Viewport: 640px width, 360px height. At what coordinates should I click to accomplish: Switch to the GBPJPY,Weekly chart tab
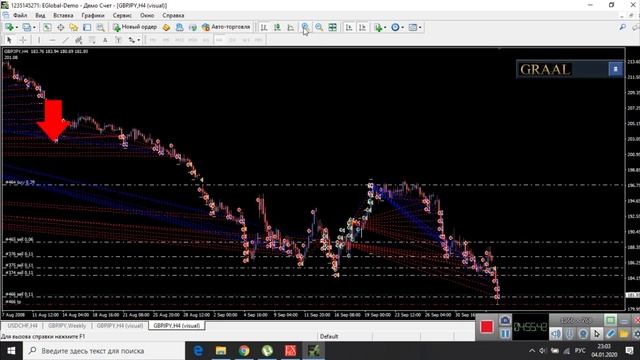(x=67, y=326)
